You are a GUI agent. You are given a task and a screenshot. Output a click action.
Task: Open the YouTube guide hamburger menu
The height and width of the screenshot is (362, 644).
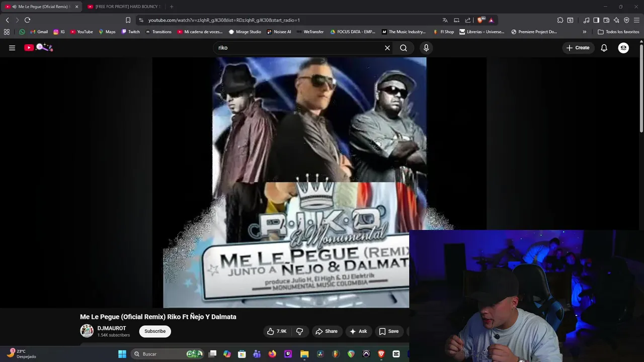(12, 48)
